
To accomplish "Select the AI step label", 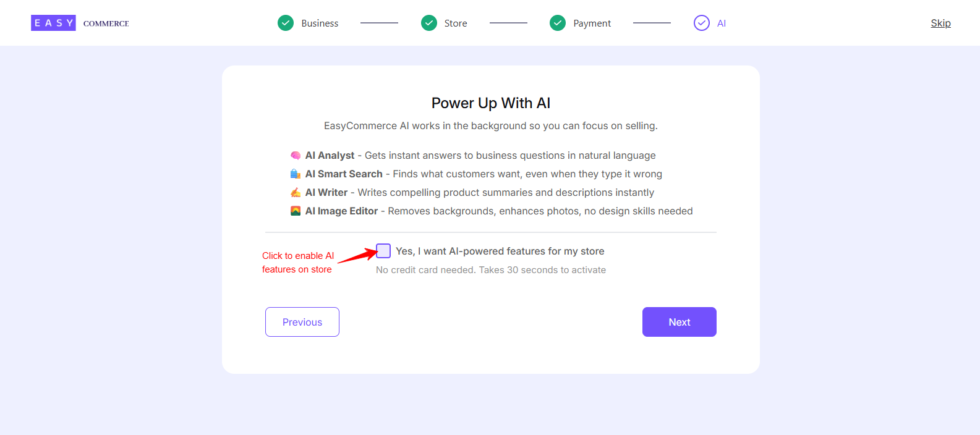I will (722, 23).
